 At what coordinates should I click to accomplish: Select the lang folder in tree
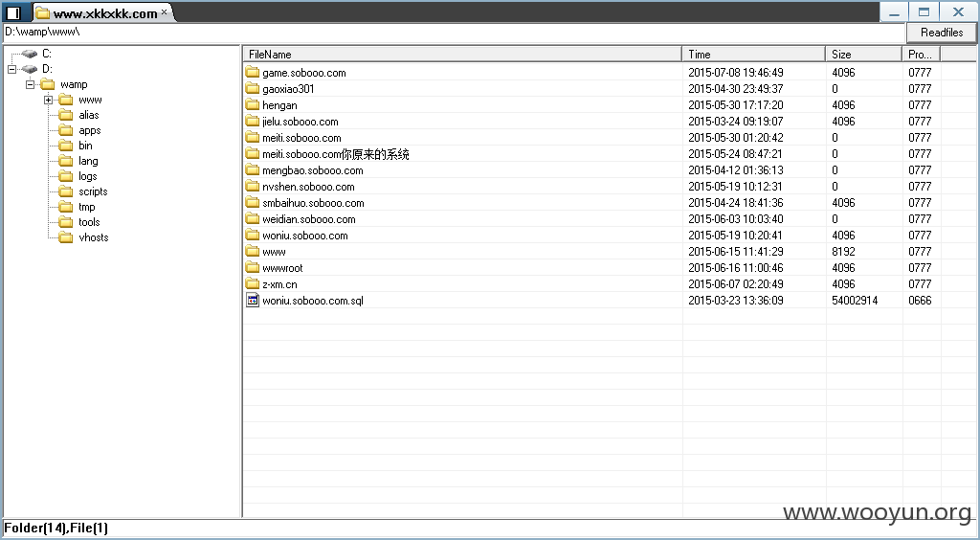click(88, 161)
